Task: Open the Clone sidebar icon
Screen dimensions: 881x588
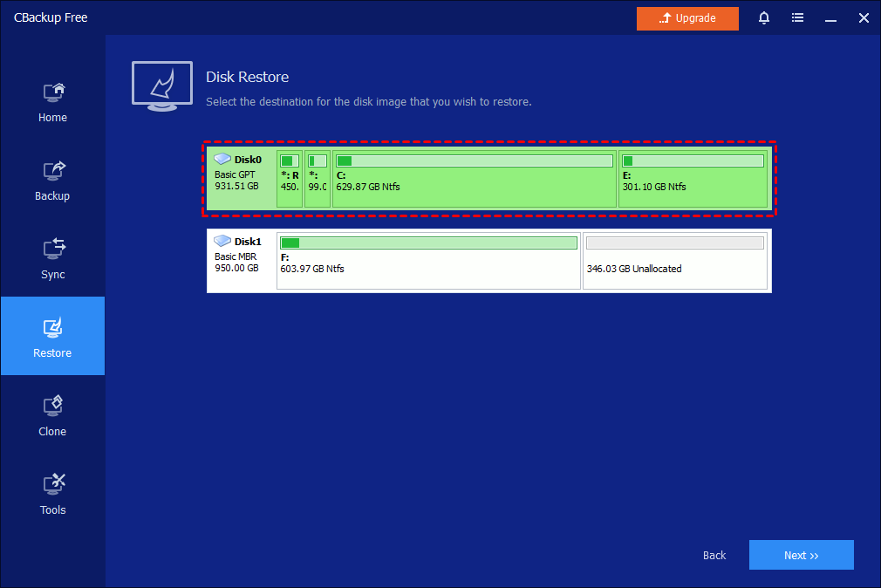Action: coord(52,407)
